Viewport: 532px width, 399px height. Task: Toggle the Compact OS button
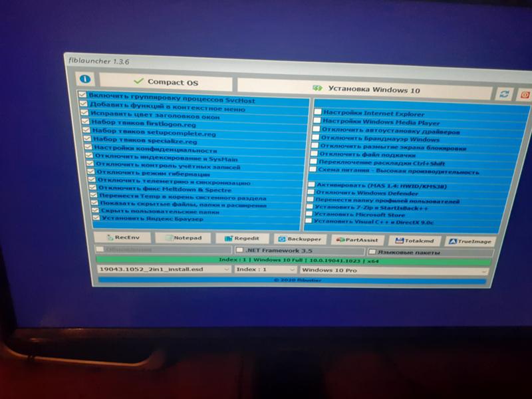click(166, 82)
